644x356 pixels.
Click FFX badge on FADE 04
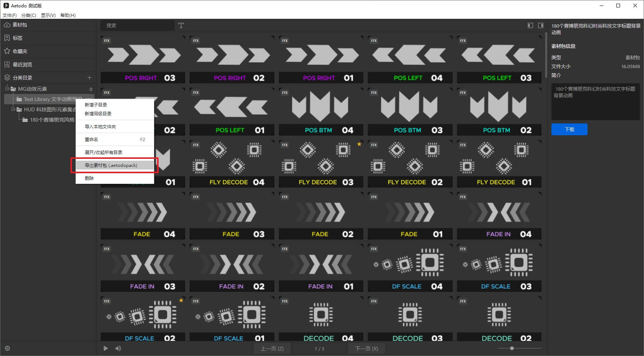(x=107, y=197)
